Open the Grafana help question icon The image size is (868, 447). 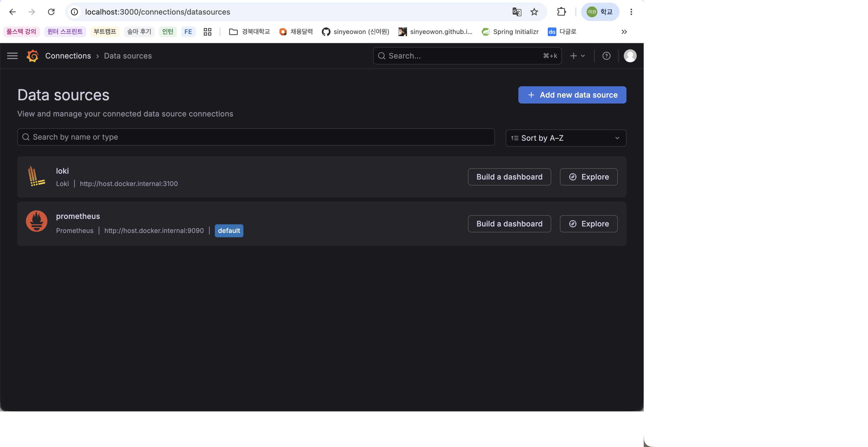coord(606,56)
